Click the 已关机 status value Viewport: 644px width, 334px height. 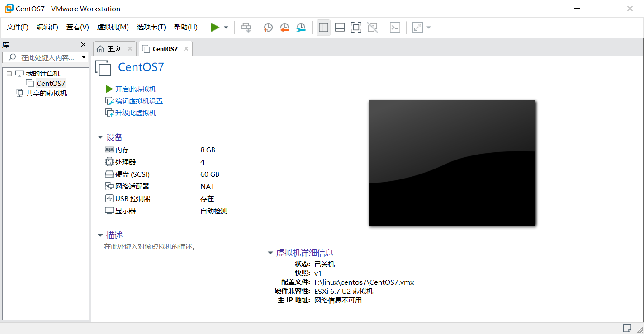(325, 264)
